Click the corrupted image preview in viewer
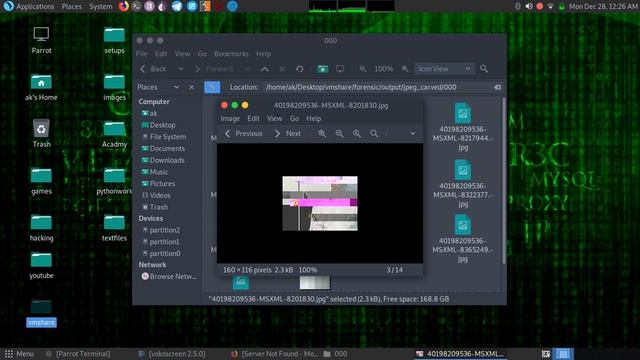The height and width of the screenshot is (360, 640). (x=320, y=203)
